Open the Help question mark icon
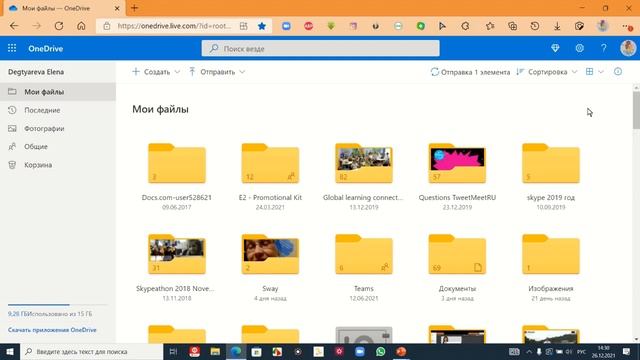The height and width of the screenshot is (360, 640). pyautogui.click(x=604, y=48)
